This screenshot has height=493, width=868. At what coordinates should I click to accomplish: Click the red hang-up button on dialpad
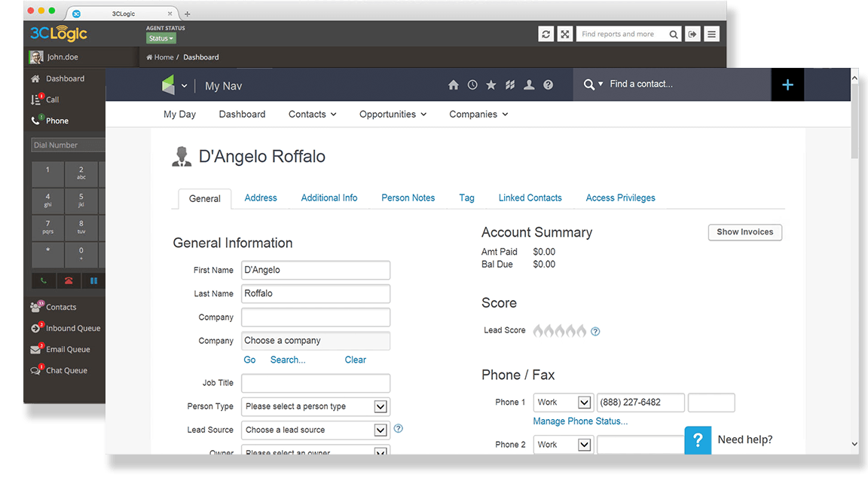tap(69, 281)
